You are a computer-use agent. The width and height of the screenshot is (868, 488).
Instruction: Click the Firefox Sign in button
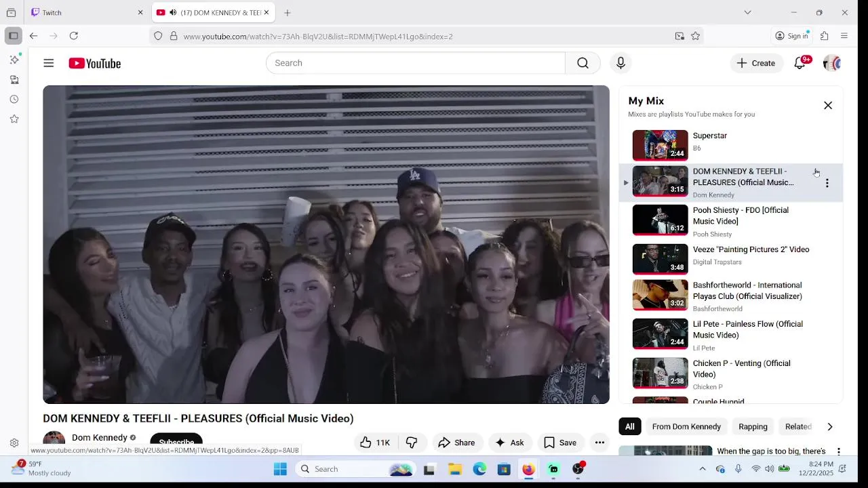pyautogui.click(x=792, y=36)
